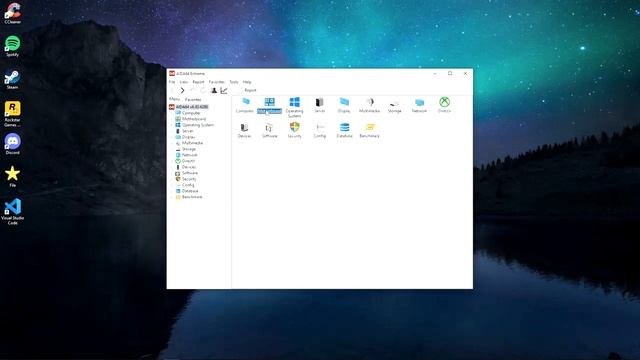Click the Refresh toolbar icon
Viewport: 640px width, 360px height.
click(x=203, y=90)
